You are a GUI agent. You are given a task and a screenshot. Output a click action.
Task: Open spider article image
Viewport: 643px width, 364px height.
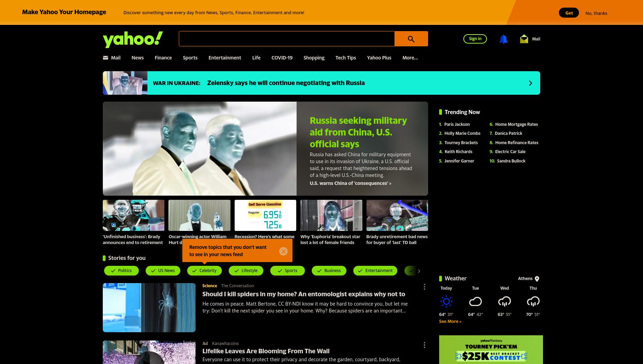point(149,308)
